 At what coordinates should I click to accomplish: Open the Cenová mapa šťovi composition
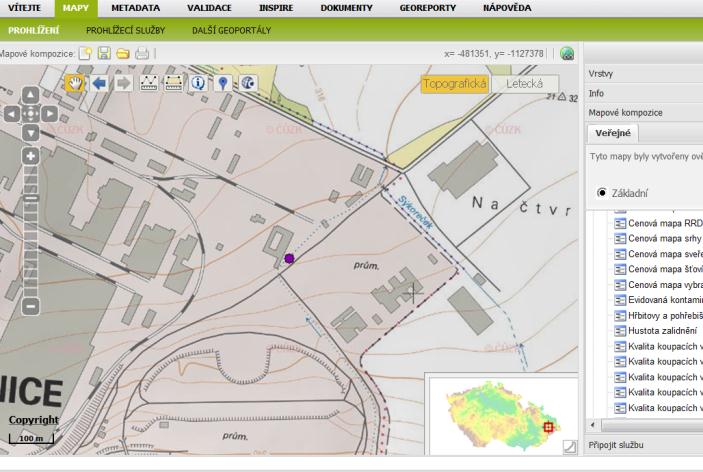[665, 269]
